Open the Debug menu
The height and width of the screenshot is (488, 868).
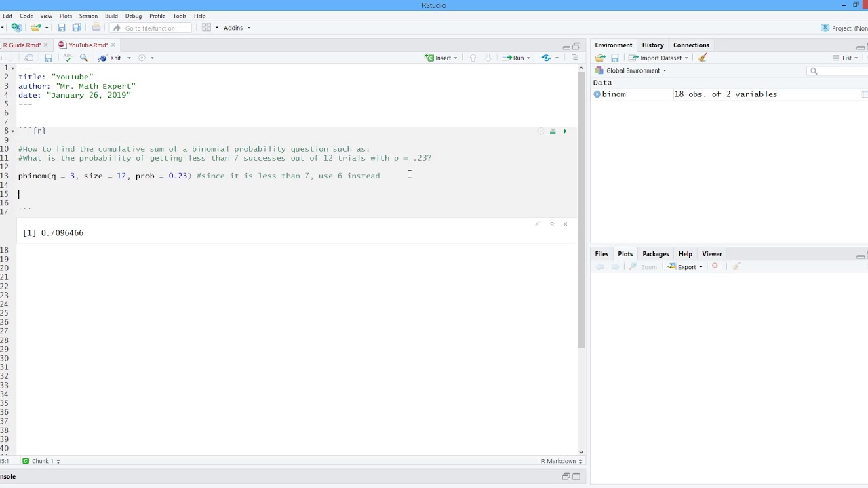click(134, 16)
